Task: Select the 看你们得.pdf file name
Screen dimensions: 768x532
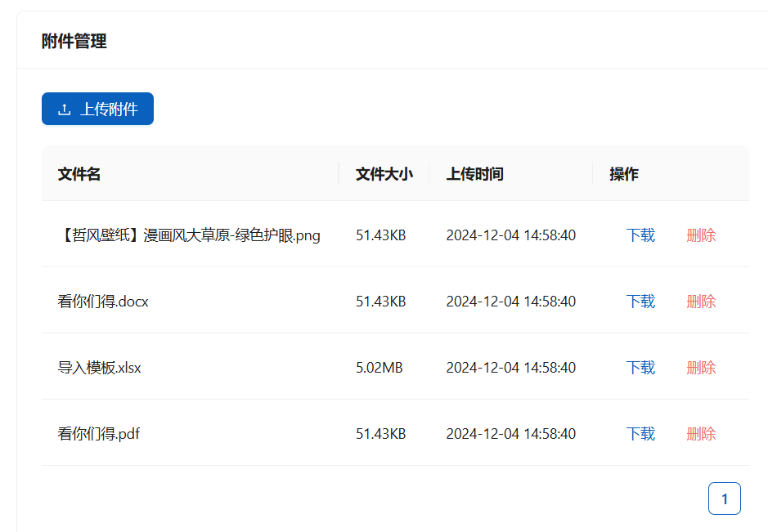Action: click(98, 434)
